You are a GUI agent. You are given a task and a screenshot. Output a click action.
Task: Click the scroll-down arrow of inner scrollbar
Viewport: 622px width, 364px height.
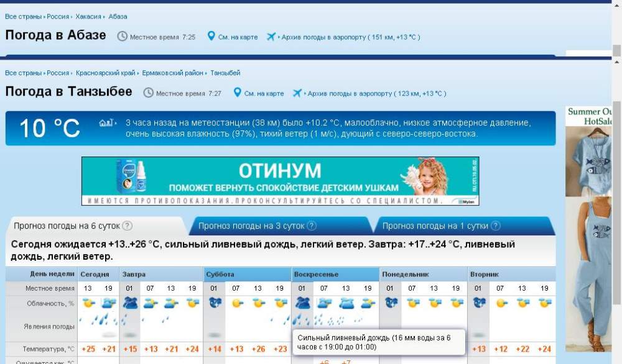pos(616,359)
